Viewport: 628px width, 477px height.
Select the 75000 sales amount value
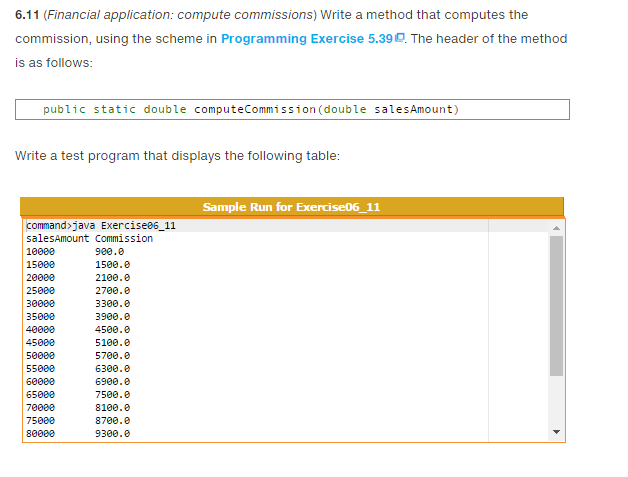[x=40, y=421]
